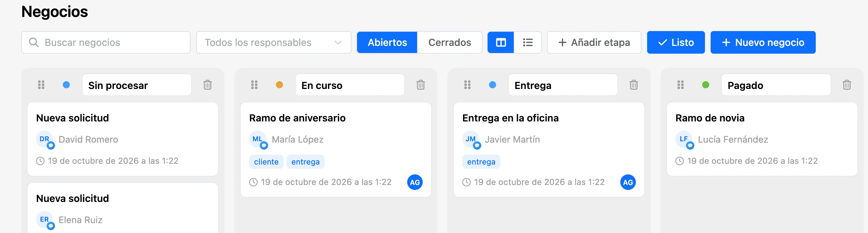Change blue color dot of Sin procesar stage

point(66,85)
